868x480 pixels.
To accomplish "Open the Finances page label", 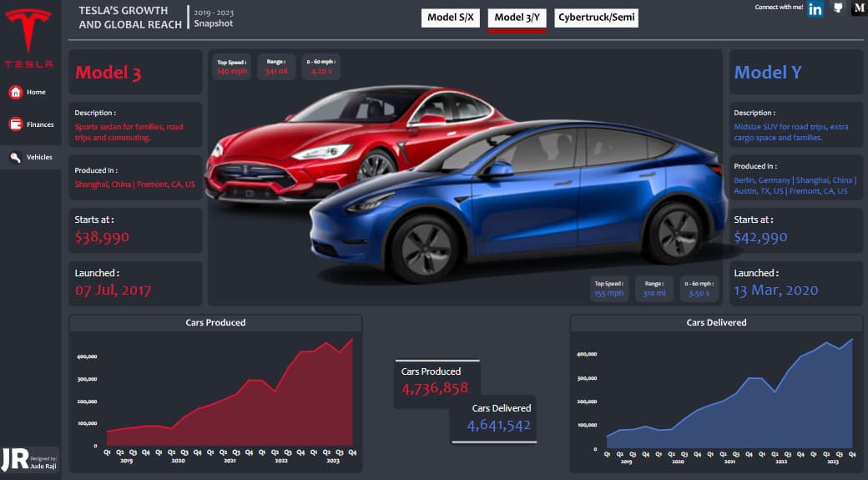I will (40, 124).
